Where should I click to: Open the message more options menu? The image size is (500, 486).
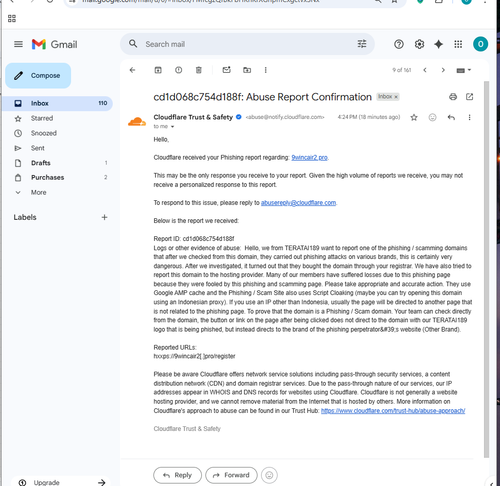coord(469,117)
